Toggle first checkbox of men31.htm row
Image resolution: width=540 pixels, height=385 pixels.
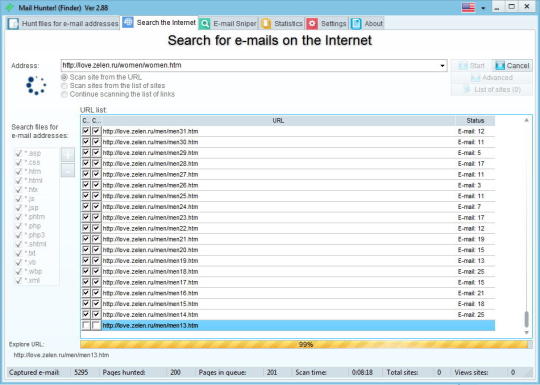[x=86, y=131]
